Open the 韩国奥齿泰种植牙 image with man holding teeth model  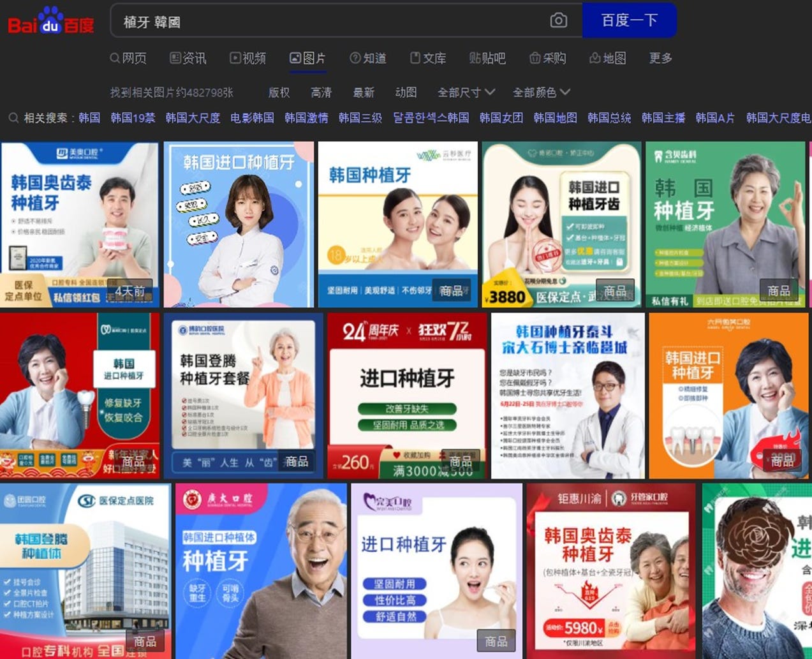pos(79,225)
